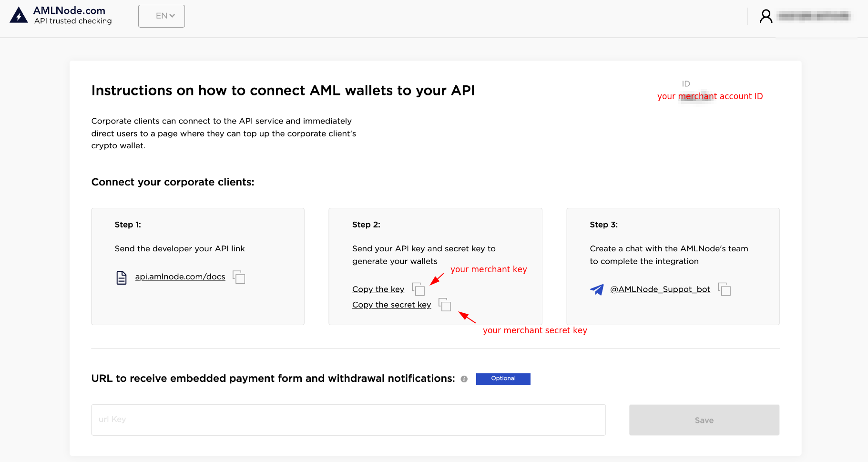The height and width of the screenshot is (462, 868).
Task: Click the Telegram paper plane icon
Action: point(597,289)
